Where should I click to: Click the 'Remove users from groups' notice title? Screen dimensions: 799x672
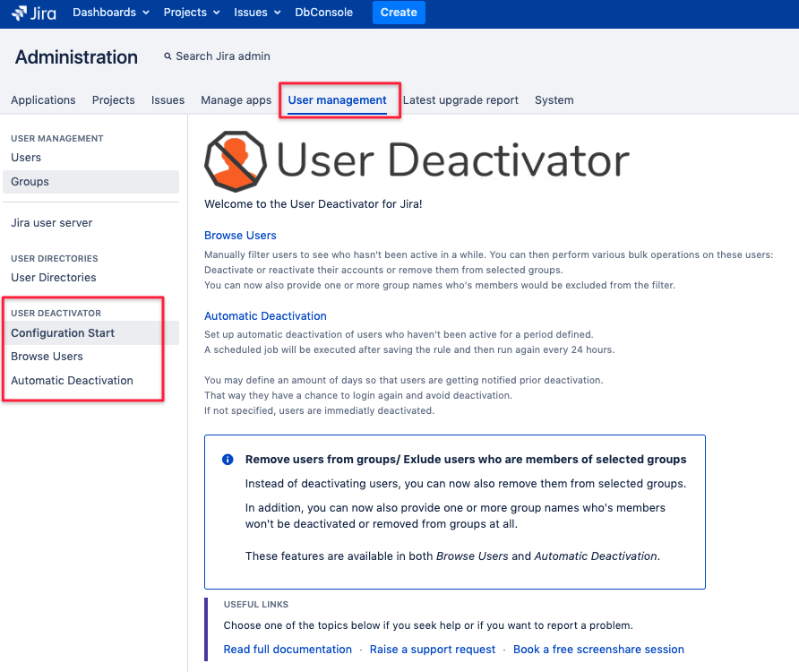(x=466, y=460)
